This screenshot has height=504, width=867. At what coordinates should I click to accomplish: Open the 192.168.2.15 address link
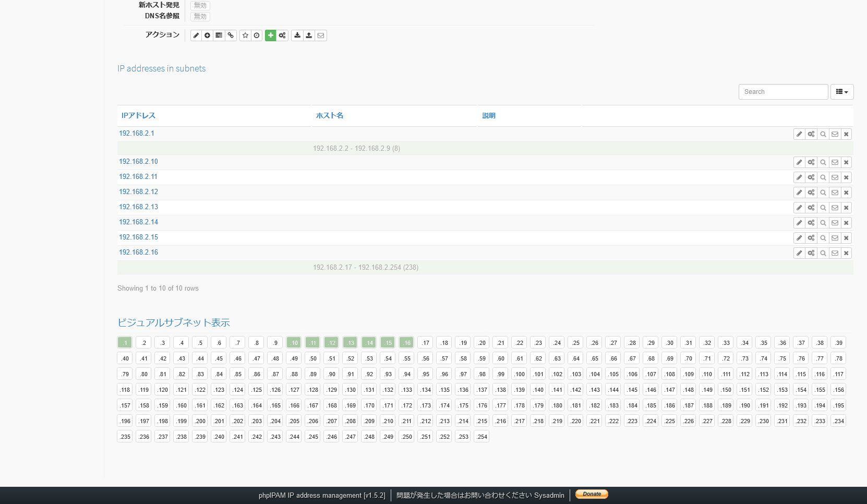(138, 237)
